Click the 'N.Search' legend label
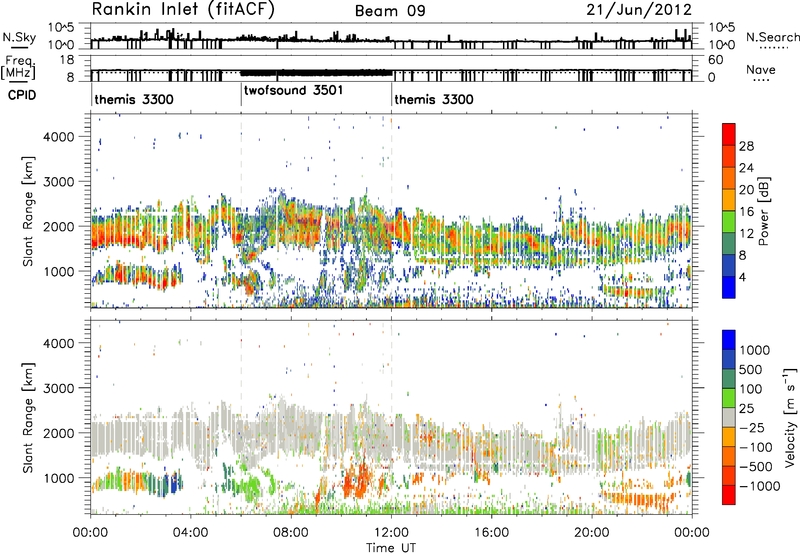 click(772, 37)
